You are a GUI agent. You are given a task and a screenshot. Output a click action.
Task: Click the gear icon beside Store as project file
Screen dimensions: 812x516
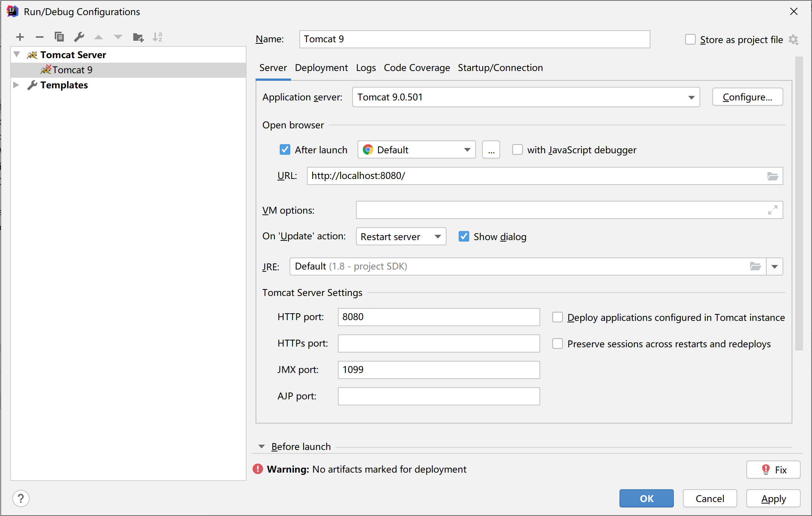pos(794,40)
